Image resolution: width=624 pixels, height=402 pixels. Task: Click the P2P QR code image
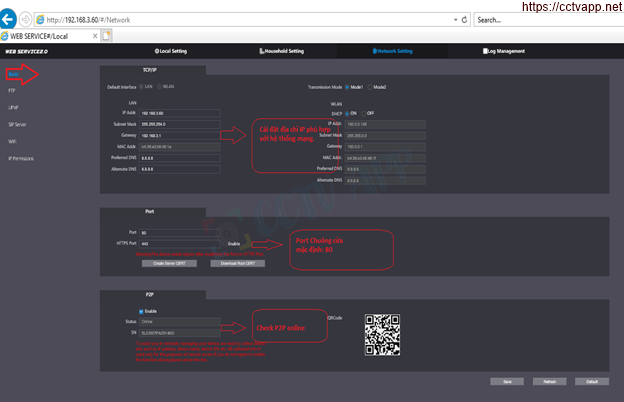[x=382, y=331]
